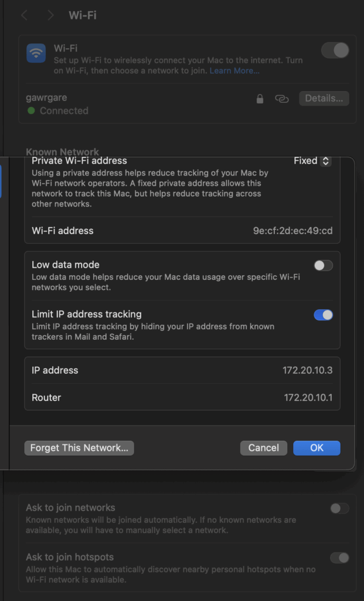
Task: Go back with the left chevron
Action: tap(25, 15)
